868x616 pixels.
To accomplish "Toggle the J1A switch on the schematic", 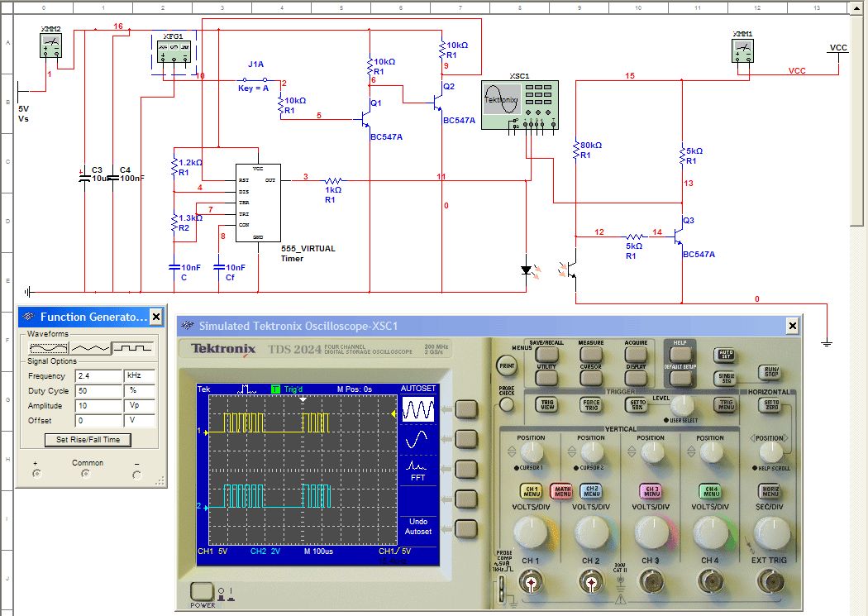I will click(x=254, y=80).
